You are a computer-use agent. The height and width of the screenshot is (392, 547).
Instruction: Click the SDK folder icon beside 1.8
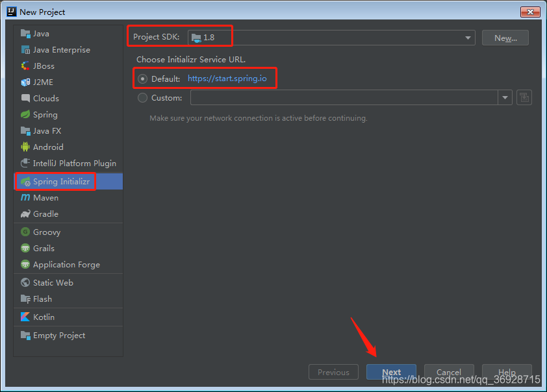[196, 38]
